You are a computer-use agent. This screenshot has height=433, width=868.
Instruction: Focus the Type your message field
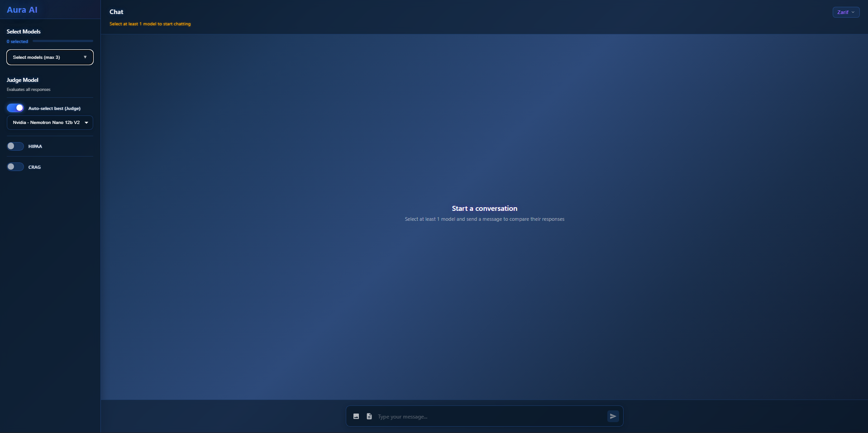pos(491,416)
